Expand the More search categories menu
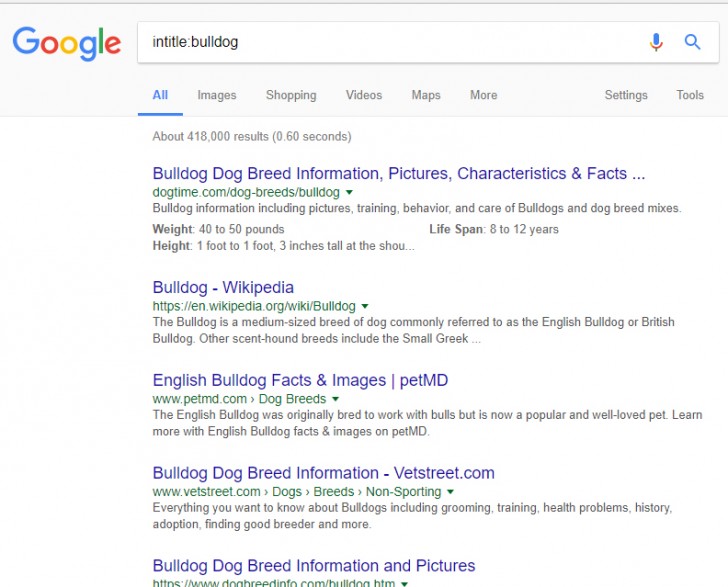 tap(484, 95)
